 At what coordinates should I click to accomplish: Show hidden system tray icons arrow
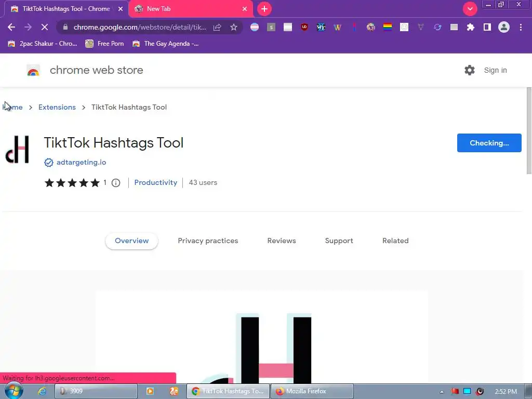coord(442,392)
